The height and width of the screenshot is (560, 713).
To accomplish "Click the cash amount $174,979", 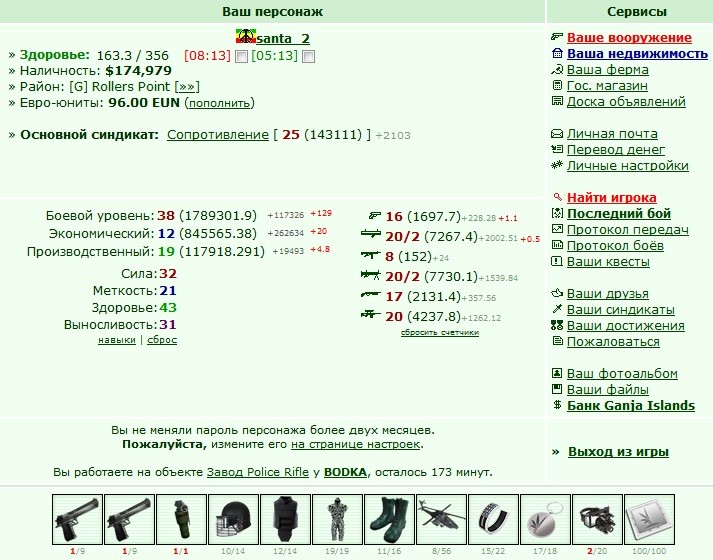I will (138, 70).
